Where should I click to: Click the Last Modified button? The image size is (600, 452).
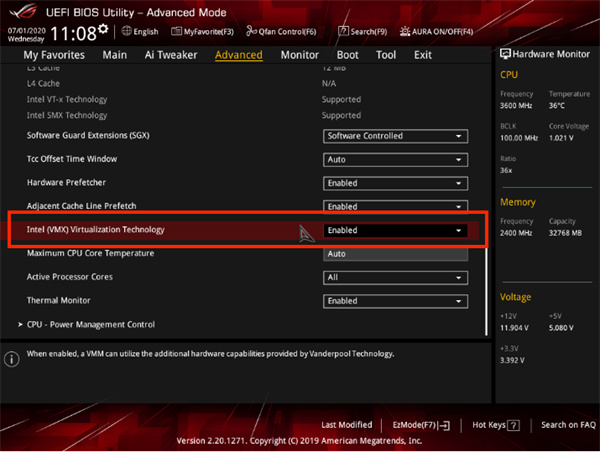pyautogui.click(x=346, y=425)
